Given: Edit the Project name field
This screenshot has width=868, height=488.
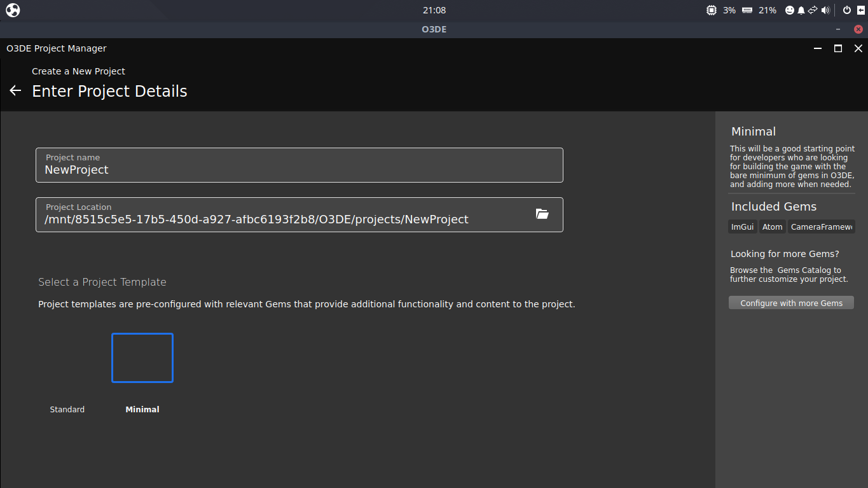Looking at the screenshot, I should (x=299, y=169).
